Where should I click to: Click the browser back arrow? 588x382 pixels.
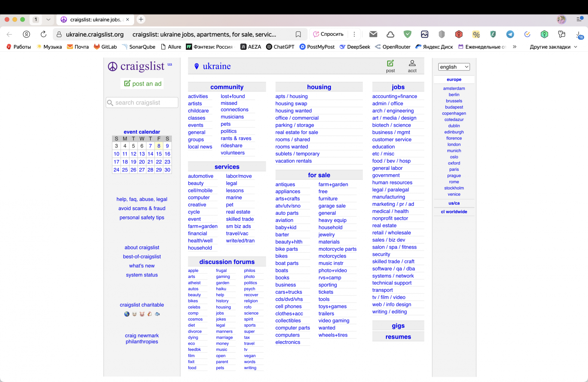tap(9, 34)
